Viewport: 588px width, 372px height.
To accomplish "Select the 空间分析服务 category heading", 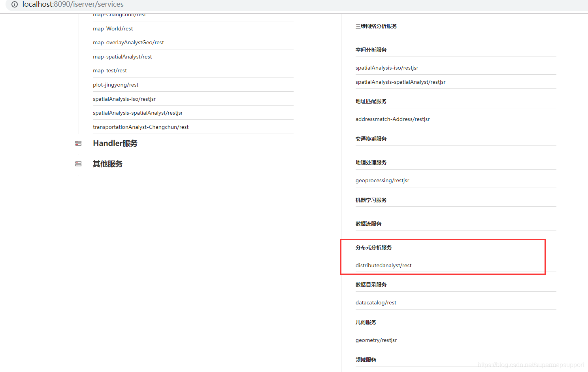I will [x=371, y=50].
